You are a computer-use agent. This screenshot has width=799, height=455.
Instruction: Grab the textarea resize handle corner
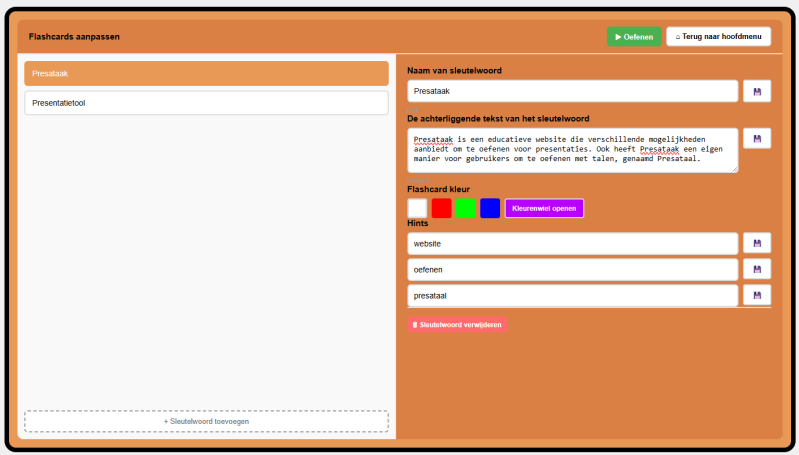pyautogui.click(x=734, y=169)
